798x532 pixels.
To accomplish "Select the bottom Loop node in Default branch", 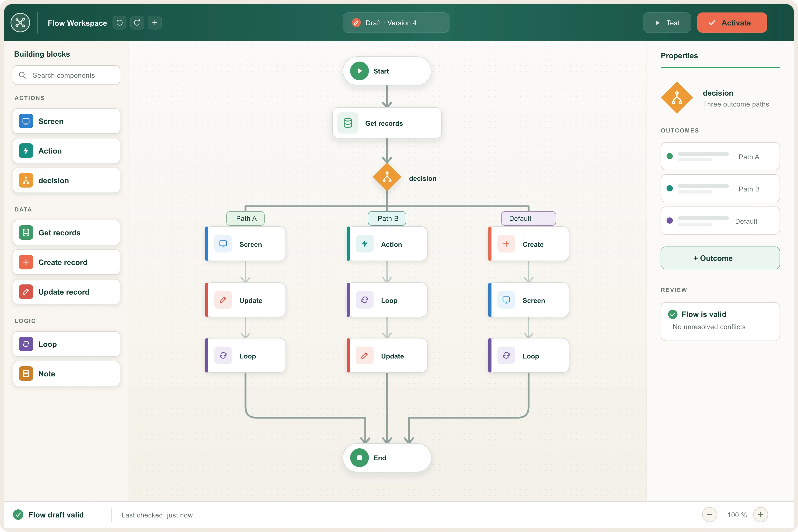I will (x=528, y=355).
